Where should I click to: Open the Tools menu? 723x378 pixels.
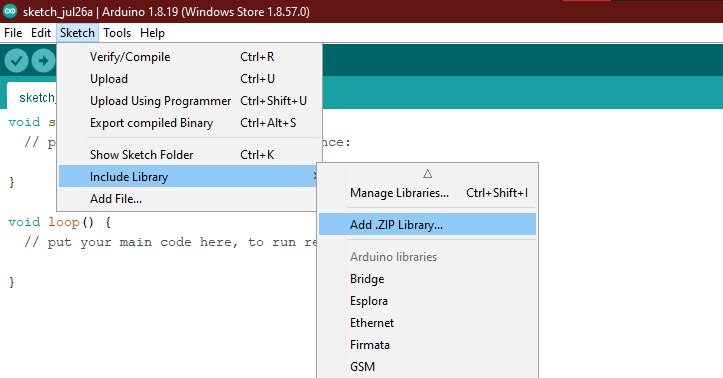click(117, 33)
